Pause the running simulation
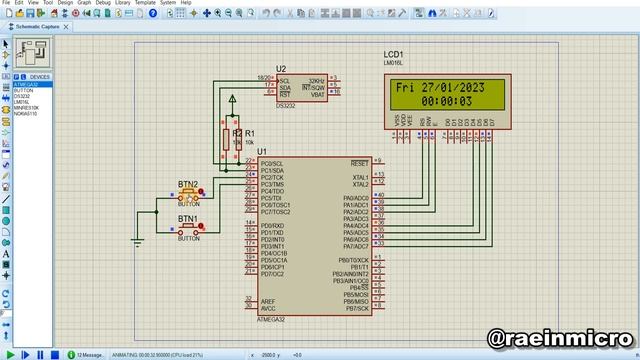Image resolution: width=640 pixels, height=360 pixels. tap(40, 355)
